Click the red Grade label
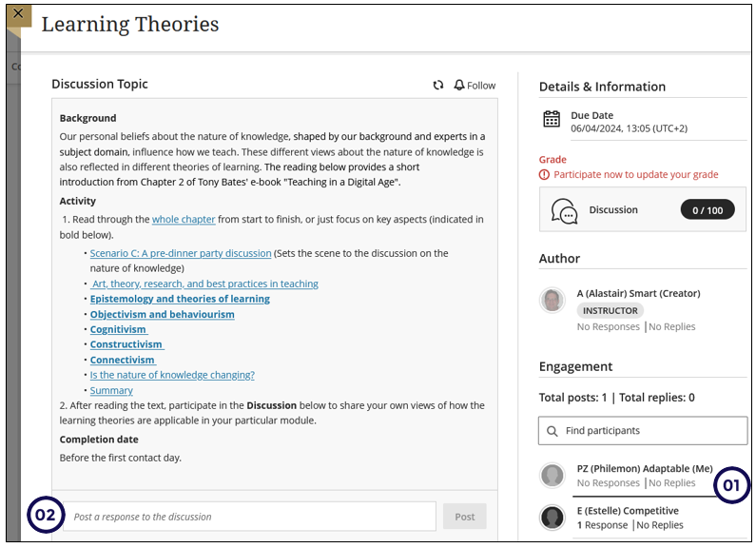 click(552, 160)
